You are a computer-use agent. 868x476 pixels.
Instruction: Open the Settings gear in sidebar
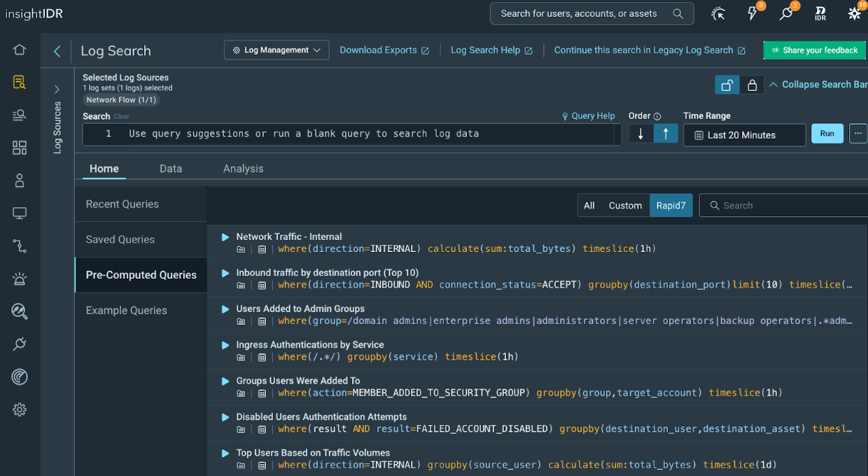[20, 409]
